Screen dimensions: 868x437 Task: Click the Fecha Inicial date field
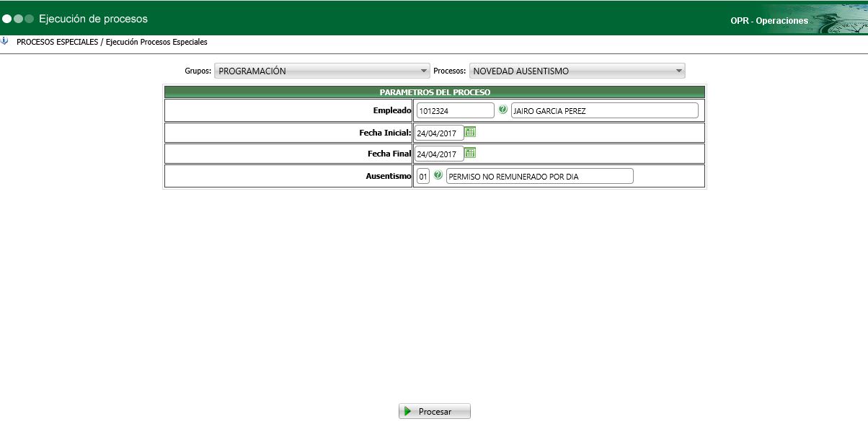[x=438, y=133]
